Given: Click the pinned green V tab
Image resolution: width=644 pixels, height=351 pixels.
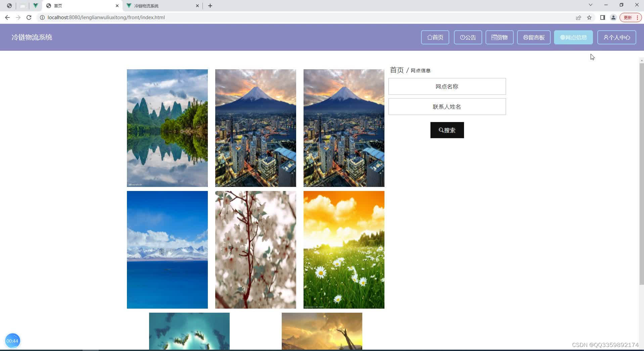Looking at the screenshot, I should coord(35,6).
